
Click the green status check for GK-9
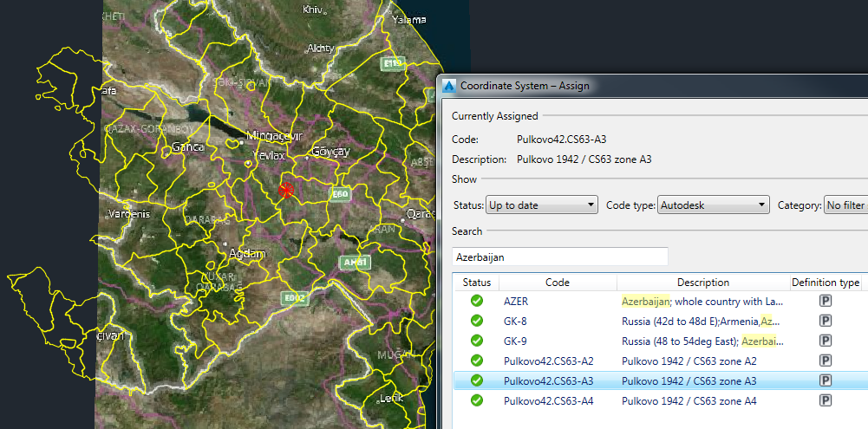[477, 341]
